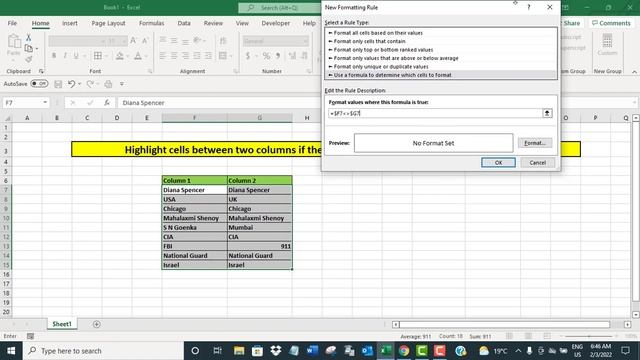Click the horizontal scrollbar of the sheet
The width and height of the screenshot is (640, 360).
point(504,324)
